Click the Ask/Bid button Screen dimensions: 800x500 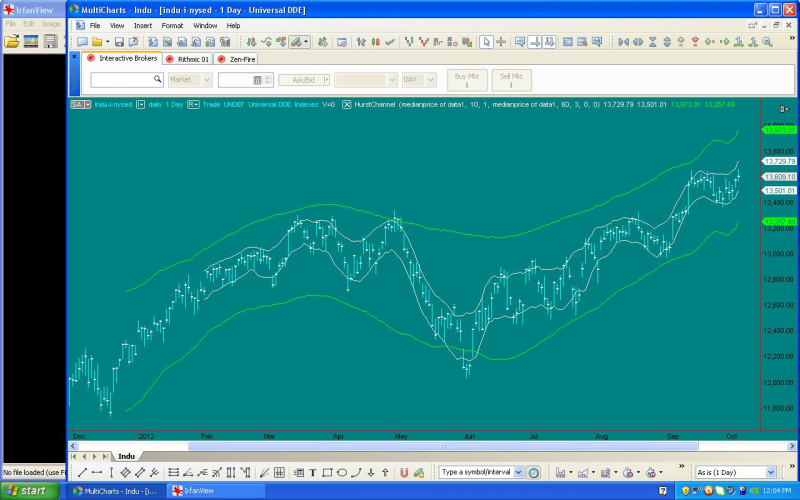point(304,80)
